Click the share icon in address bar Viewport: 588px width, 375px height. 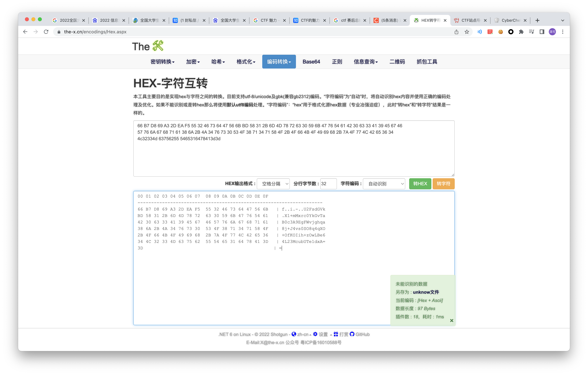(456, 32)
